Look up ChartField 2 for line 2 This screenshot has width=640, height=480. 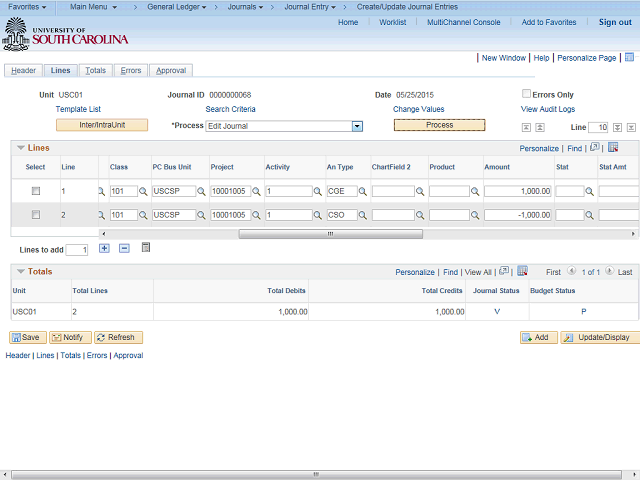[420, 215]
